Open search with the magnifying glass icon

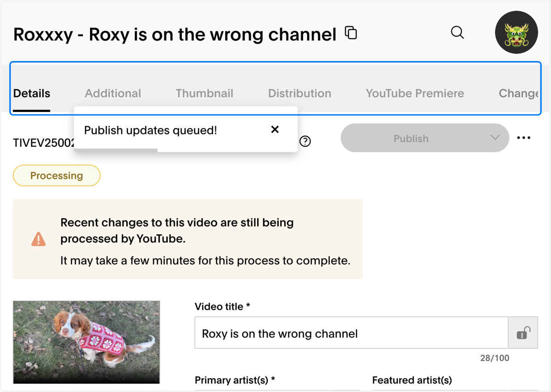tap(457, 33)
